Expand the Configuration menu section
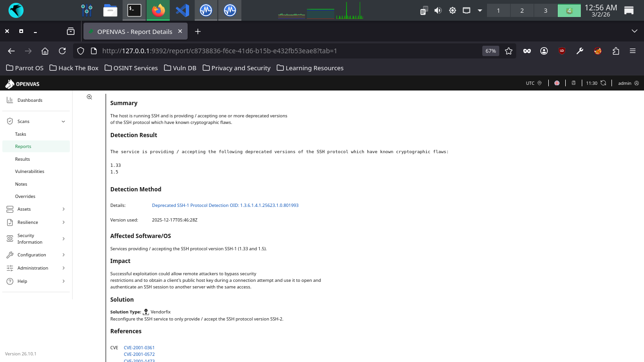 (x=63, y=255)
